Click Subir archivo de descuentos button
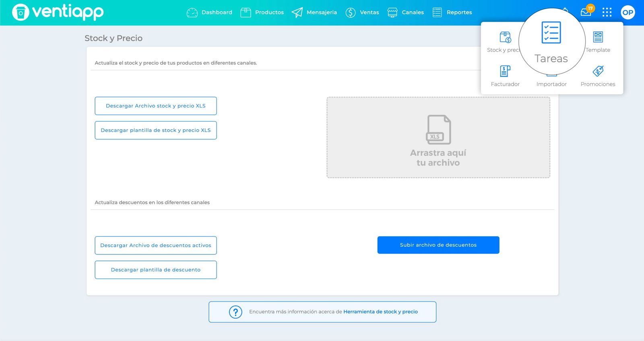Viewport: 644px width, 341px height. click(438, 245)
